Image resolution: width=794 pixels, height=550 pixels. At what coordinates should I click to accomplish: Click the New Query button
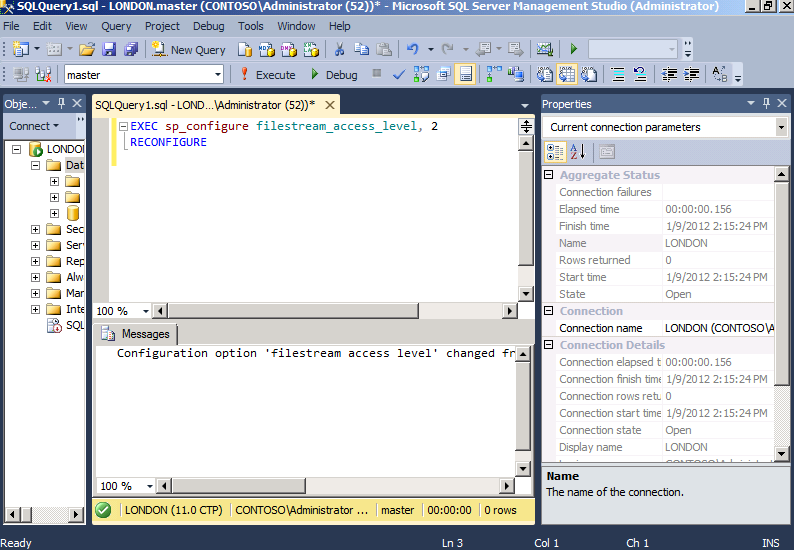click(189, 49)
